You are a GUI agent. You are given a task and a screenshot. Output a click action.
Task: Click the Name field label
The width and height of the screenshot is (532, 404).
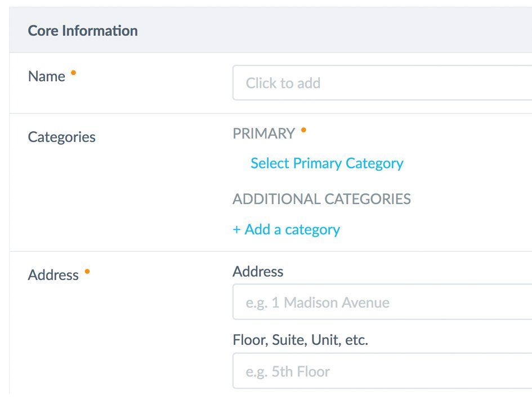coord(47,77)
